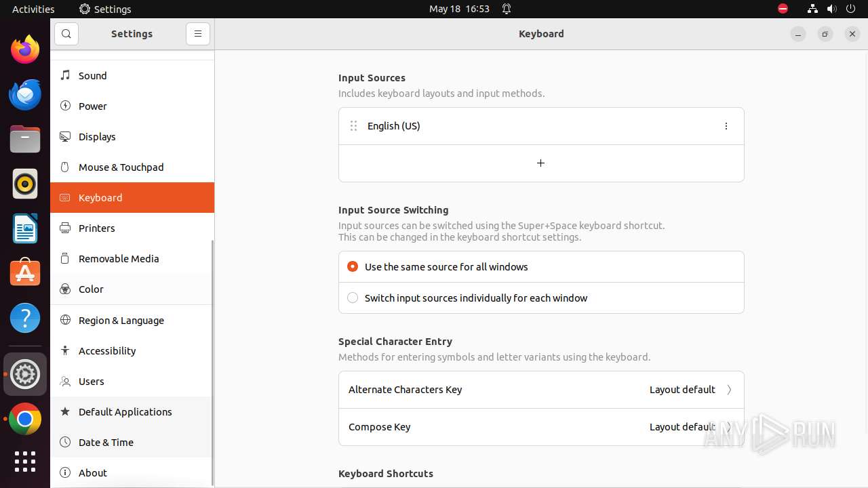Go to Mouse & Touchpad settings

point(132,167)
